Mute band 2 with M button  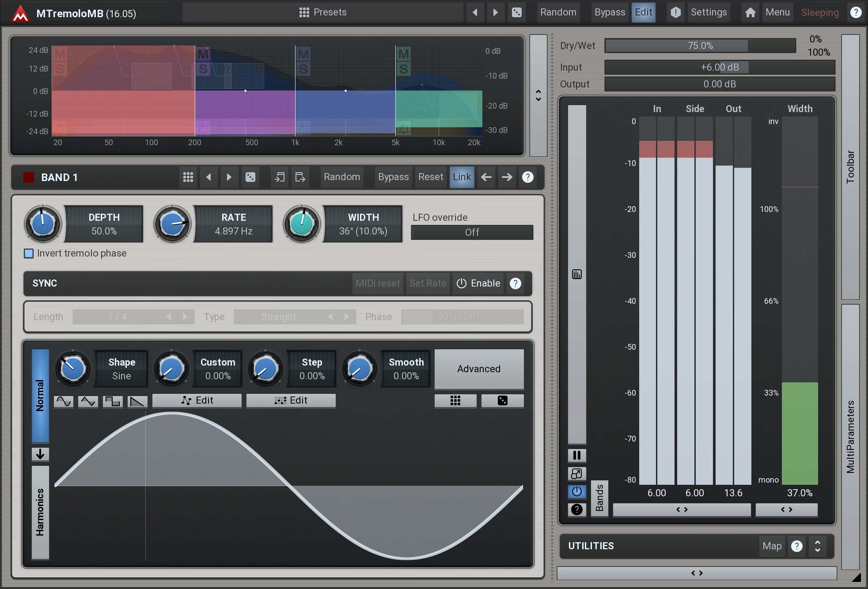[x=203, y=54]
